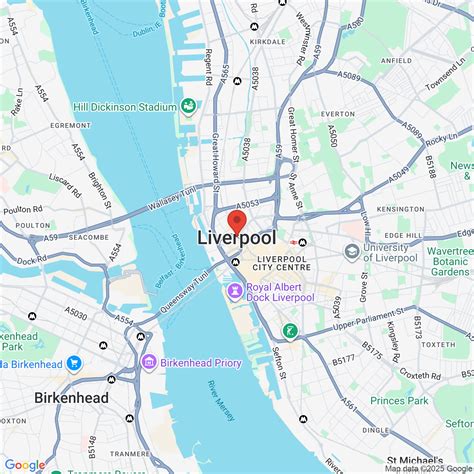
Task: Select the Wavertree Botanic Gardens label
Action: [x=450, y=261]
